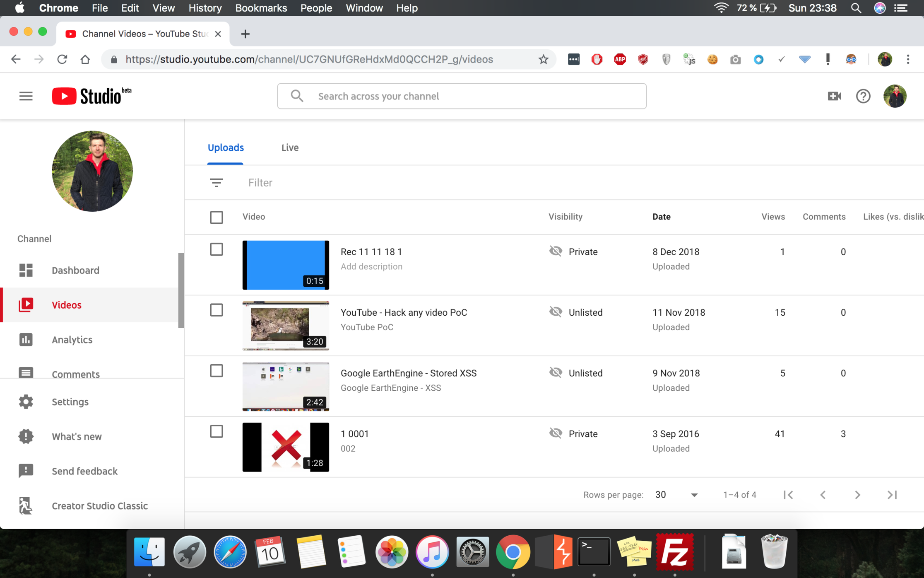
Task: Select the Uploads tab
Action: [226, 147]
